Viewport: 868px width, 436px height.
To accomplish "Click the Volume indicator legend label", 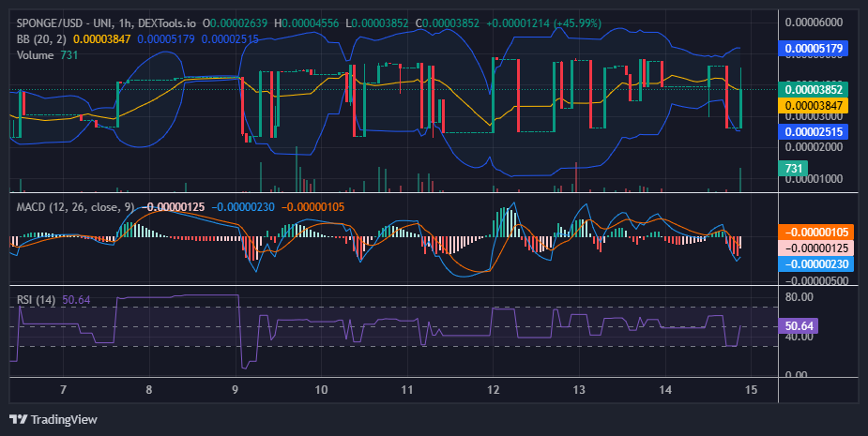I will (35, 55).
